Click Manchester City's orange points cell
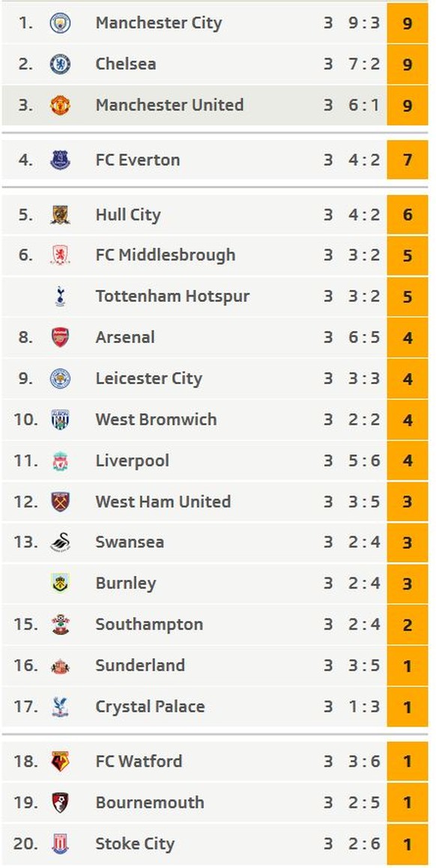This screenshot has width=436, height=868. click(x=408, y=23)
